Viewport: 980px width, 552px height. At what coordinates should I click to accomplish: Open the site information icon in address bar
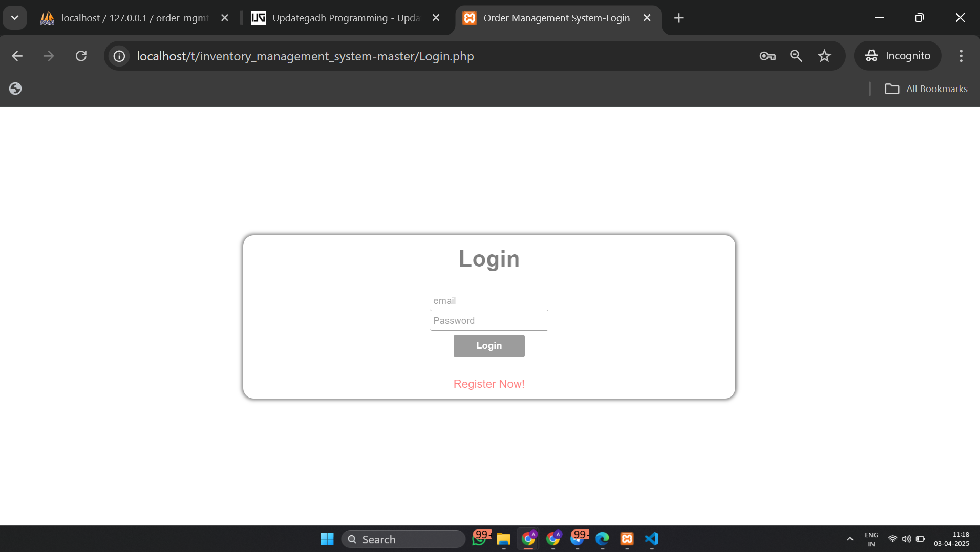[x=119, y=56]
